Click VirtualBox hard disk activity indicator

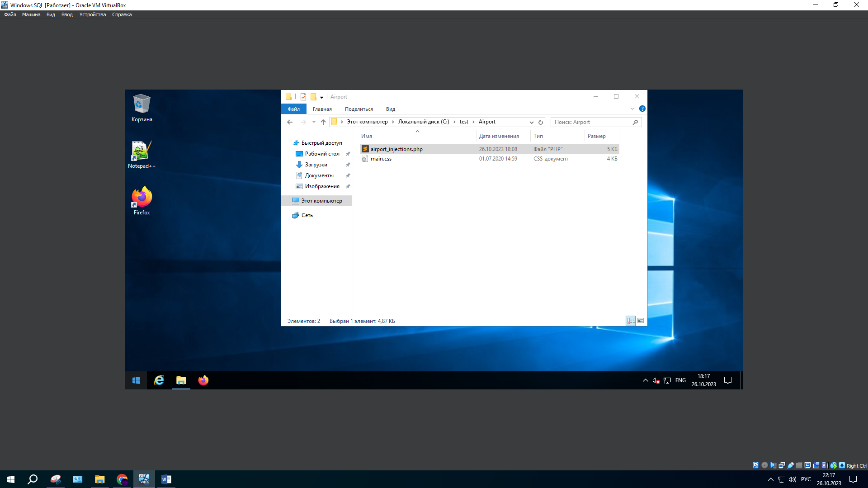755,465
